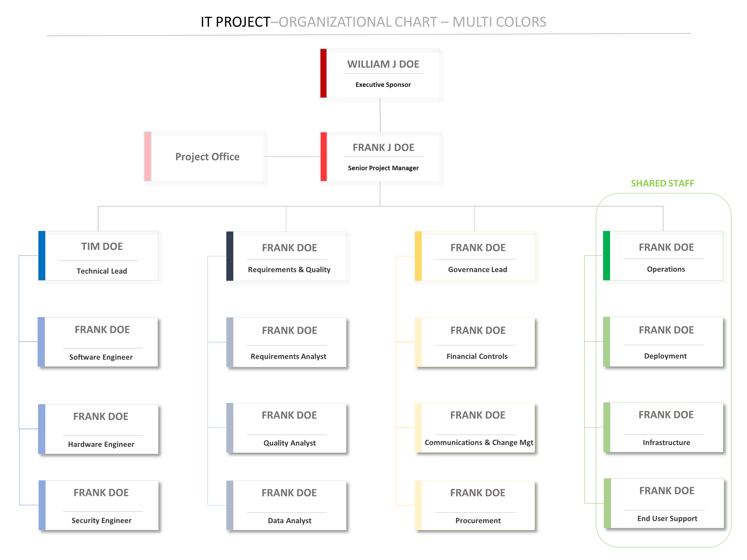
Task: Click the Data Analyst box
Action: [289, 505]
